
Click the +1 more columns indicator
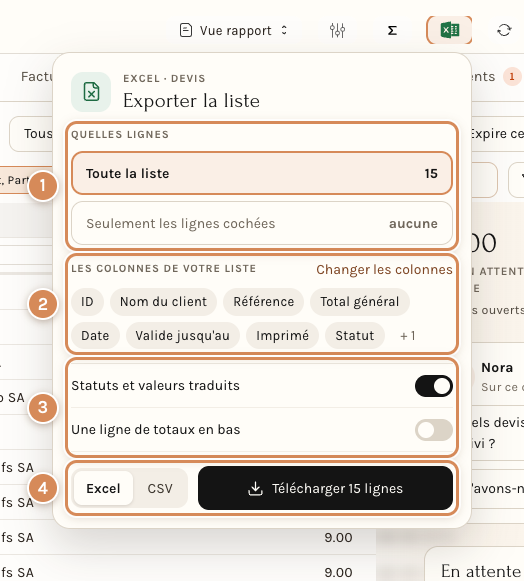pyautogui.click(x=408, y=336)
